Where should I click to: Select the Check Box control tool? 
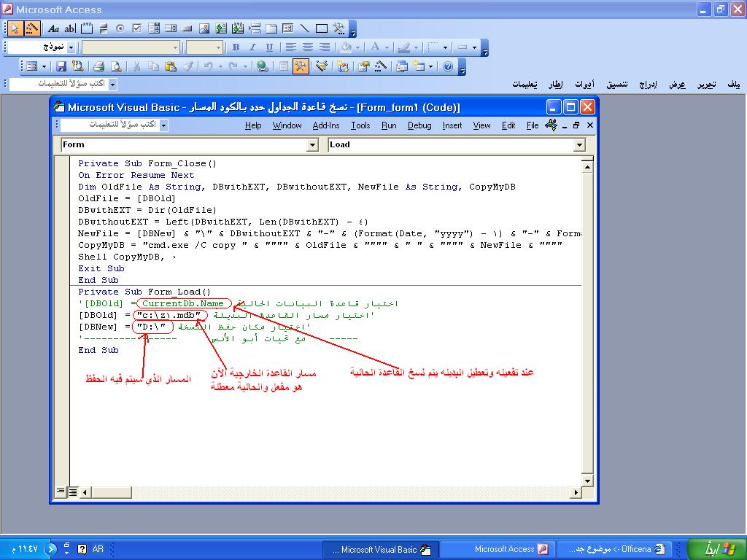tap(136, 28)
